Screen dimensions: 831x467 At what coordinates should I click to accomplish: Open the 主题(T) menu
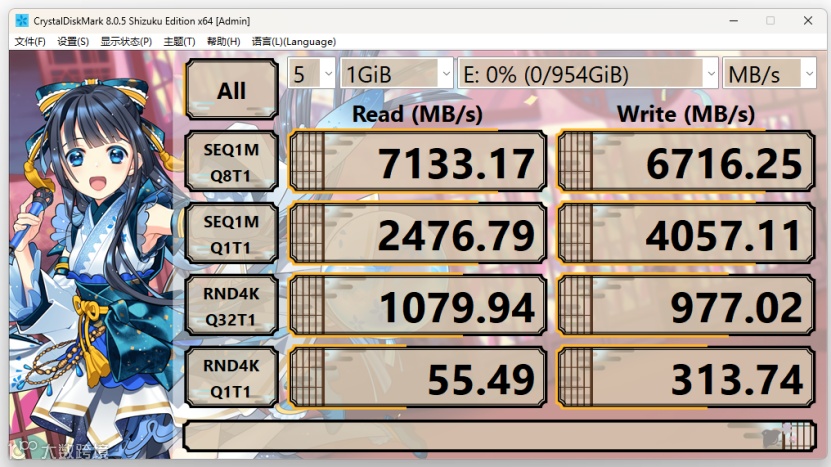coord(179,41)
